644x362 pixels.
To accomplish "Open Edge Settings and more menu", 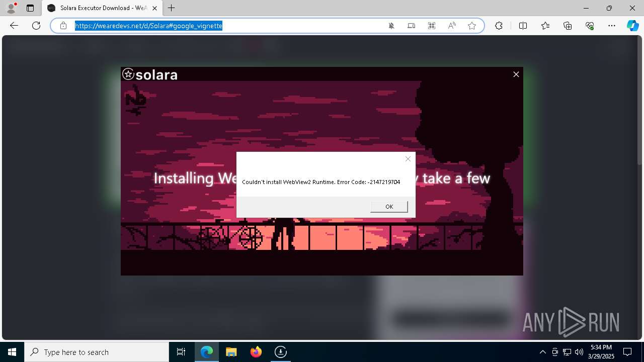I will [x=612, y=26].
